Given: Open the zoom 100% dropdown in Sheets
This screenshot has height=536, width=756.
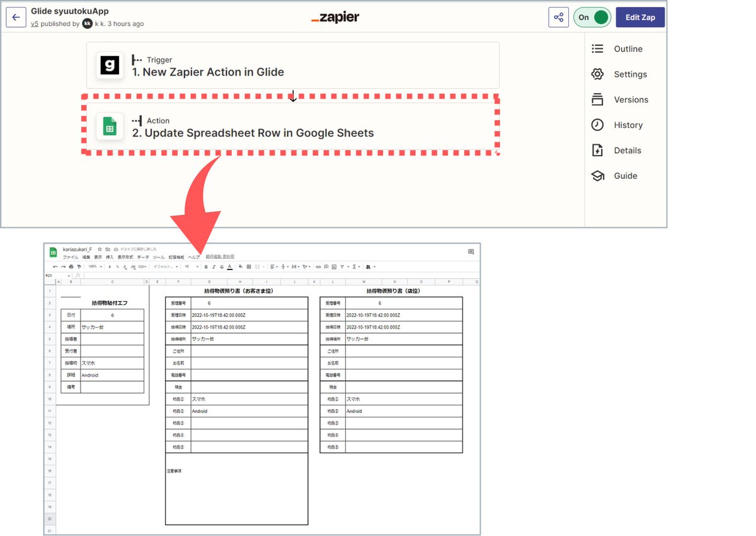Looking at the screenshot, I should pyautogui.click(x=95, y=266).
